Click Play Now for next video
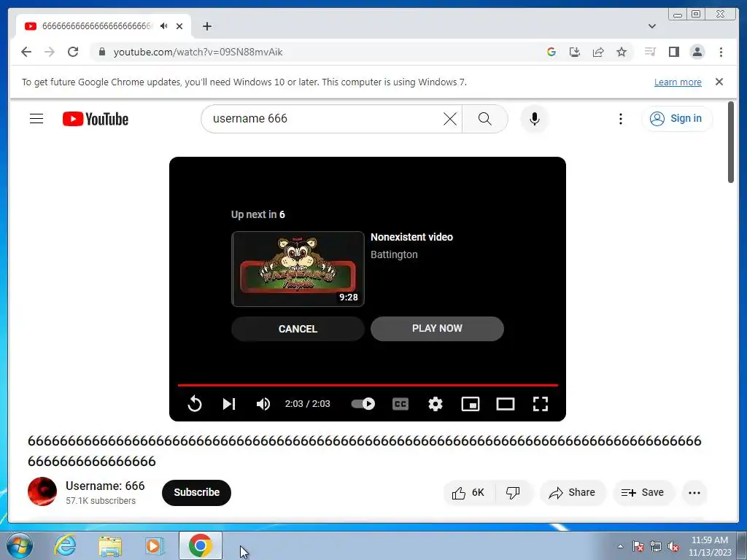This screenshot has width=747, height=560. tap(437, 329)
